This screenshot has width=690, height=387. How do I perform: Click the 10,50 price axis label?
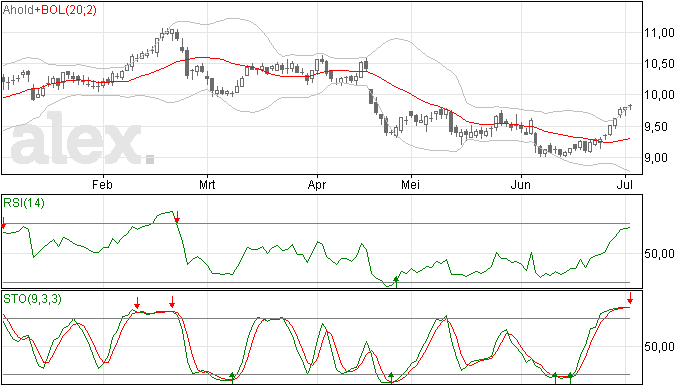(x=659, y=64)
